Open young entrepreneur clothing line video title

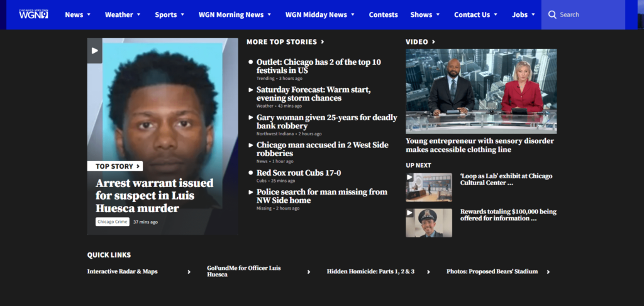pyautogui.click(x=480, y=145)
